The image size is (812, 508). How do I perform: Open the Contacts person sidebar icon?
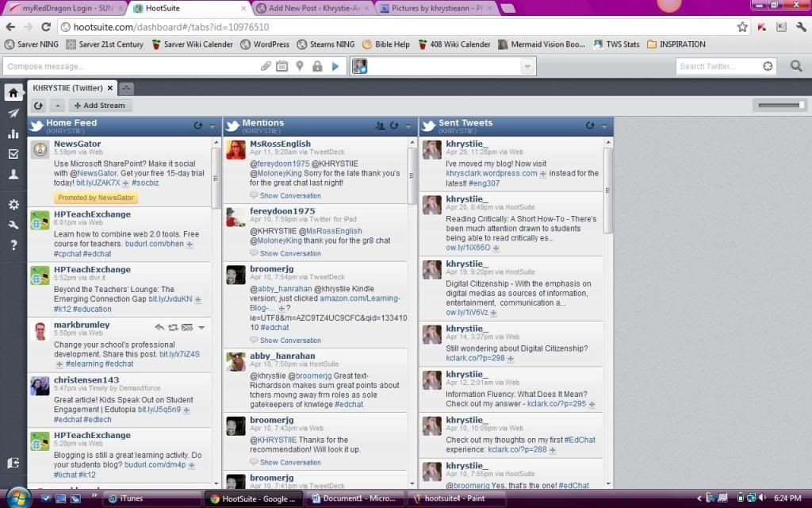pyautogui.click(x=13, y=174)
